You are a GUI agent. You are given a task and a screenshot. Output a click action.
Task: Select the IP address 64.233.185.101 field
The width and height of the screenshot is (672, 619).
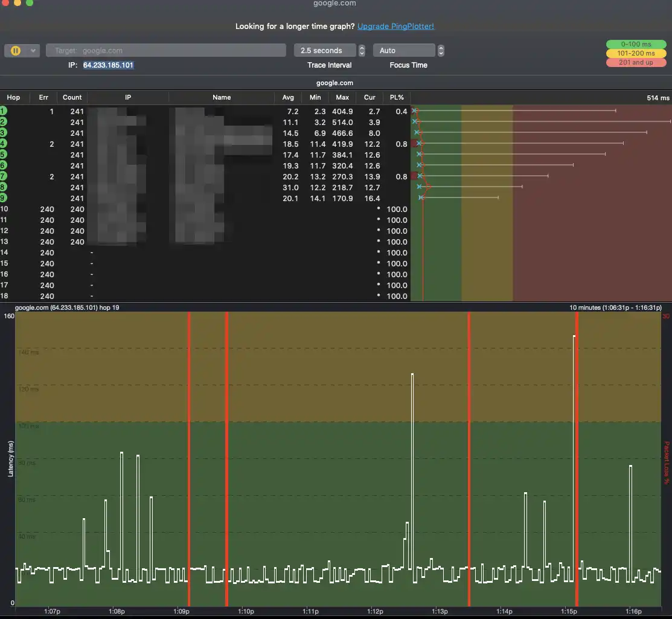(108, 65)
